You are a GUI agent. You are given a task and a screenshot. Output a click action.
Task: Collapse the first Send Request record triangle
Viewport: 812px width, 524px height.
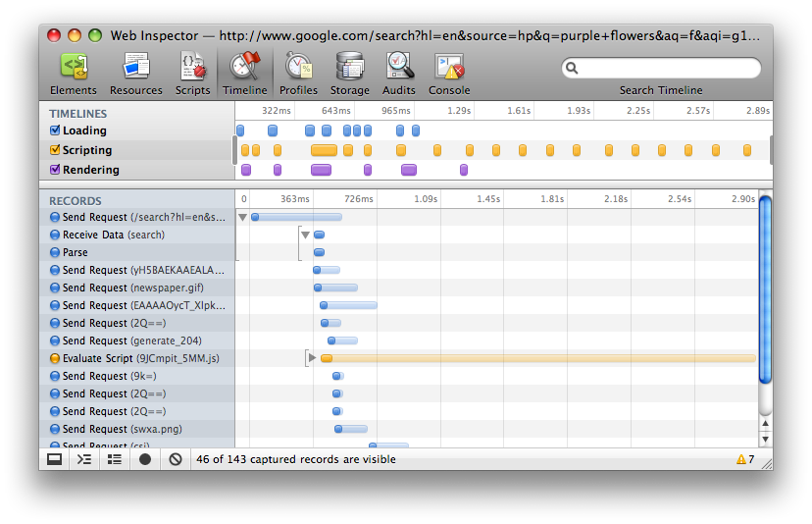coord(242,217)
